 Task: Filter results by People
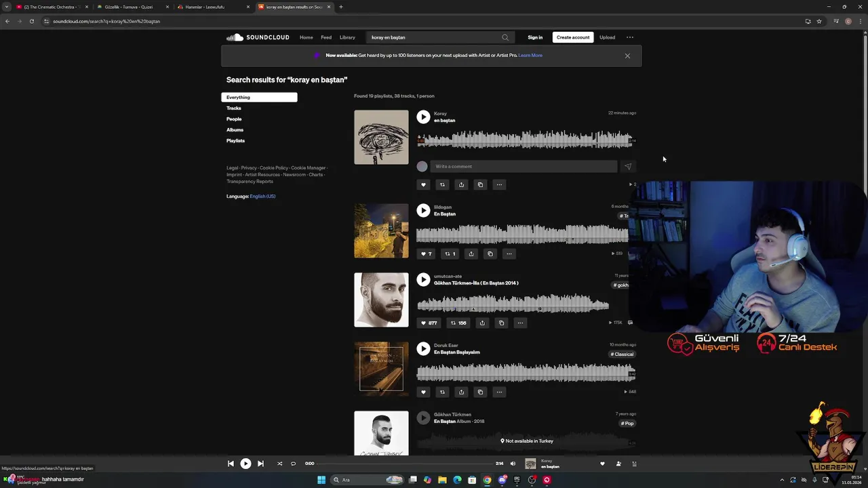click(x=234, y=119)
